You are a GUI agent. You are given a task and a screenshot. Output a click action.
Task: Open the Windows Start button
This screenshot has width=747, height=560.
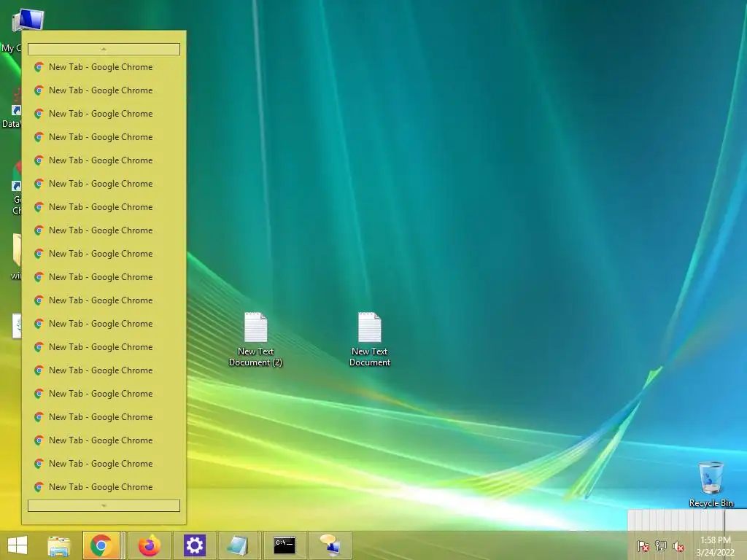click(x=18, y=545)
